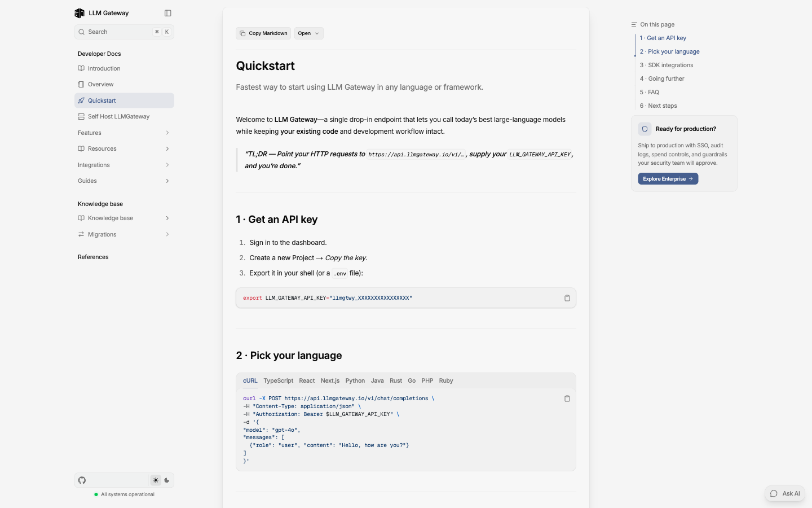Select the TypeScript code tab
The height and width of the screenshot is (508, 812).
pos(279,381)
